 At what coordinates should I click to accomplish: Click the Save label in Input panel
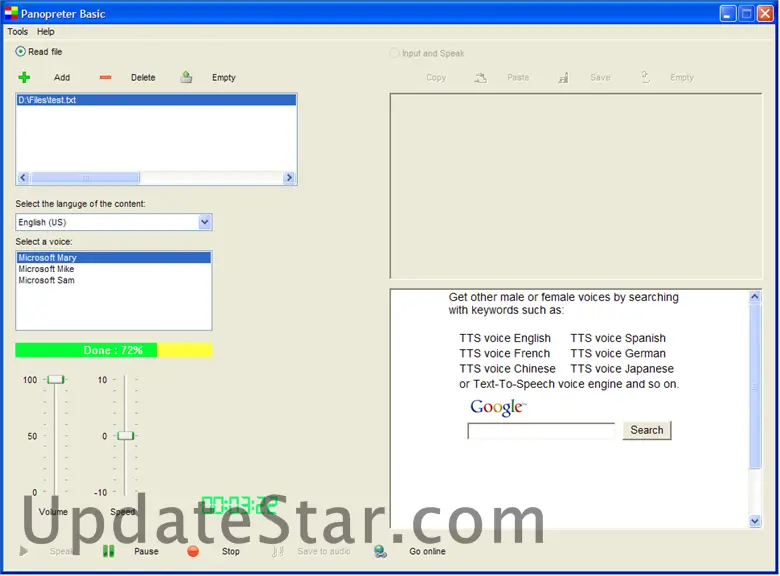[x=600, y=78]
